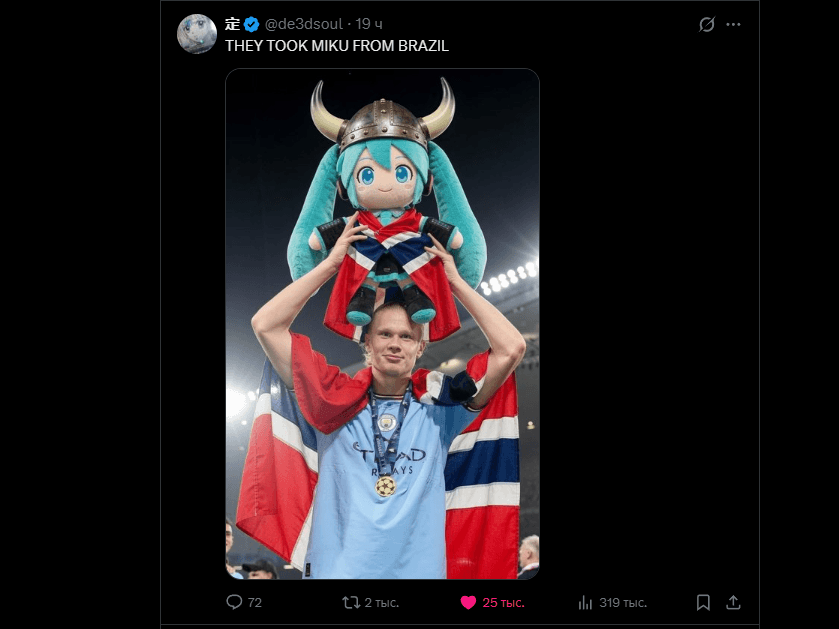Click the '319 тыс.' views count

click(x=623, y=603)
